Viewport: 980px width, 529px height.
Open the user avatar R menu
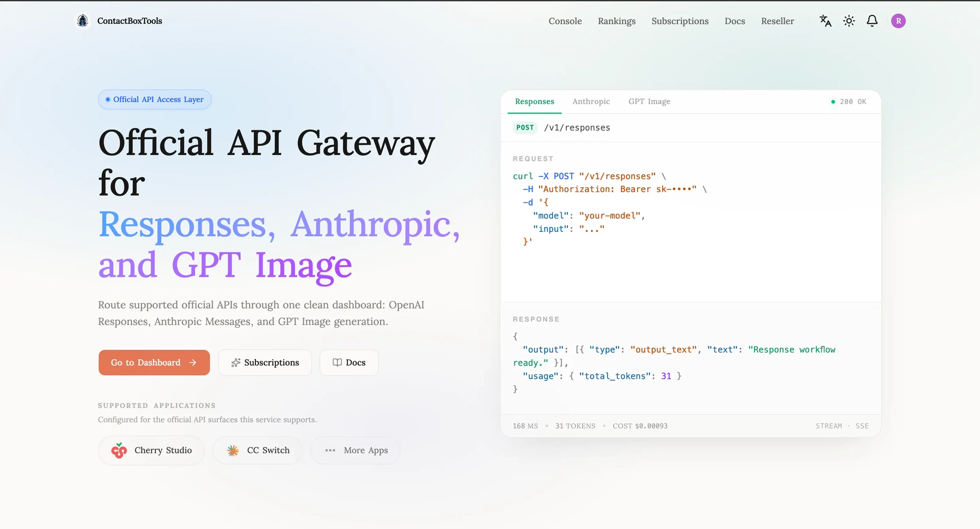[x=898, y=21]
